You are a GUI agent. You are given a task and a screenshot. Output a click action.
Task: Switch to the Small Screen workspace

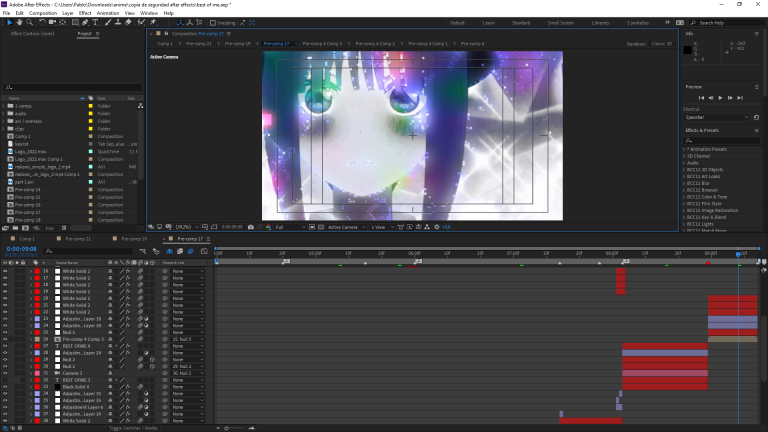[x=560, y=23]
